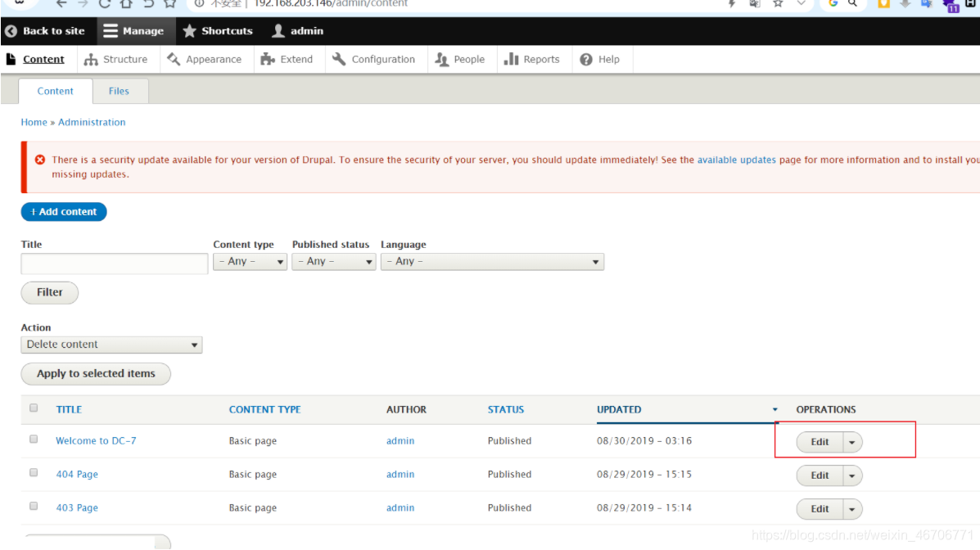Click Edit for 403 Page
The image size is (980, 550).
[x=820, y=509]
